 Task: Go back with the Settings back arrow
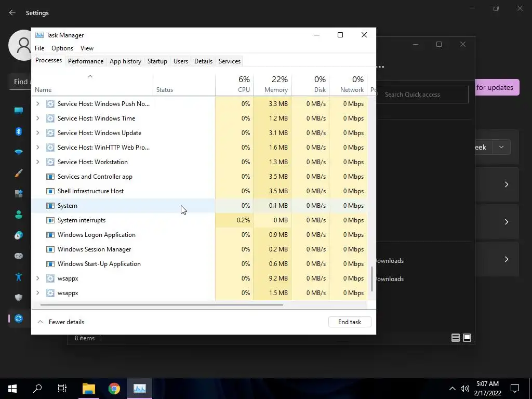pos(12,12)
